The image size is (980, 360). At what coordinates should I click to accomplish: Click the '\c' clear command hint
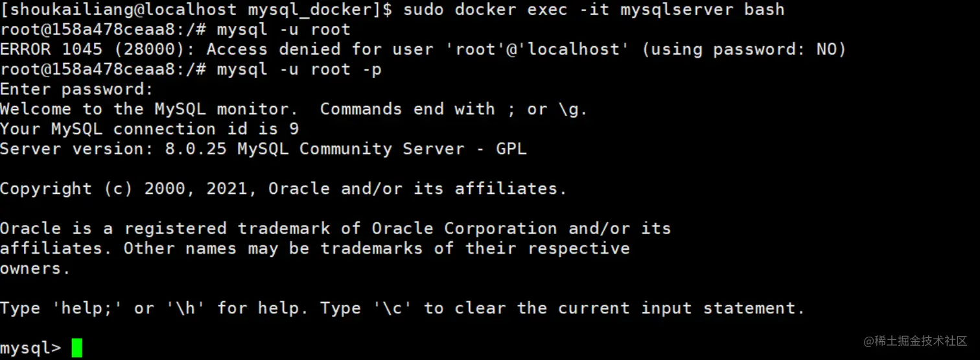point(393,308)
